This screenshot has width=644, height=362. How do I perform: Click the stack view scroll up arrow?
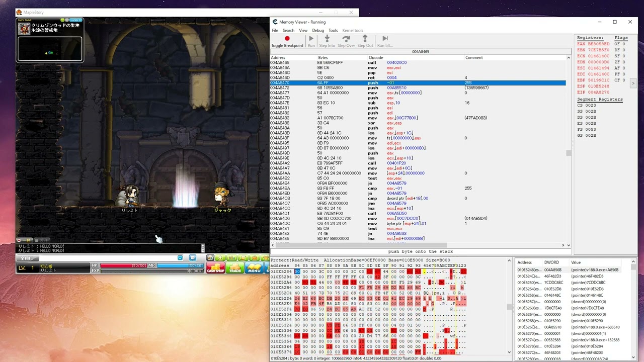click(633, 262)
